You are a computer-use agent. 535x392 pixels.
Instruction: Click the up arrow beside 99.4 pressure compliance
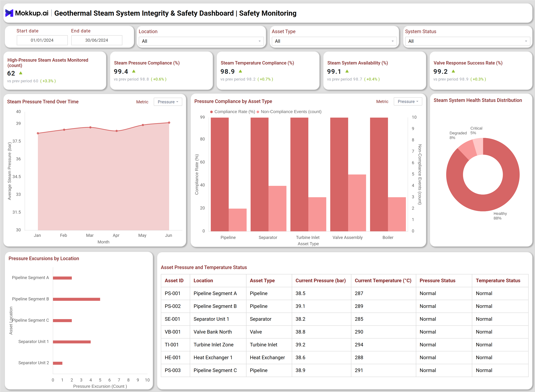[134, 71]
